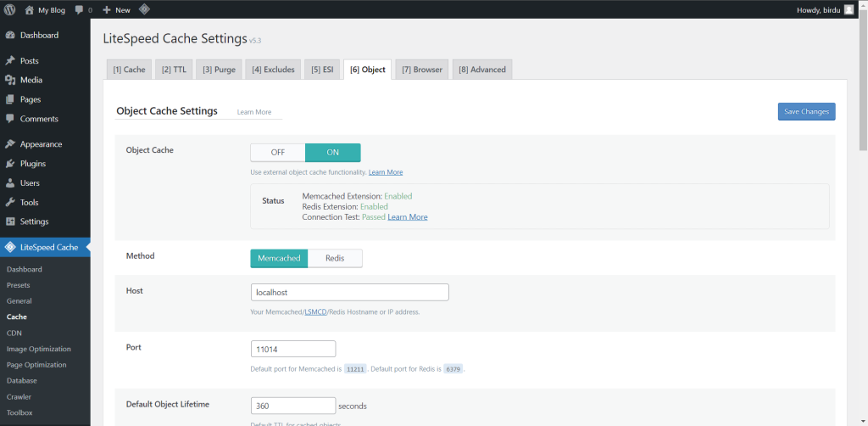Click the LiteSpeed Cache sidebar icon
The height and width of the screenshot is (426, 868).
click(x=10, y=248)
